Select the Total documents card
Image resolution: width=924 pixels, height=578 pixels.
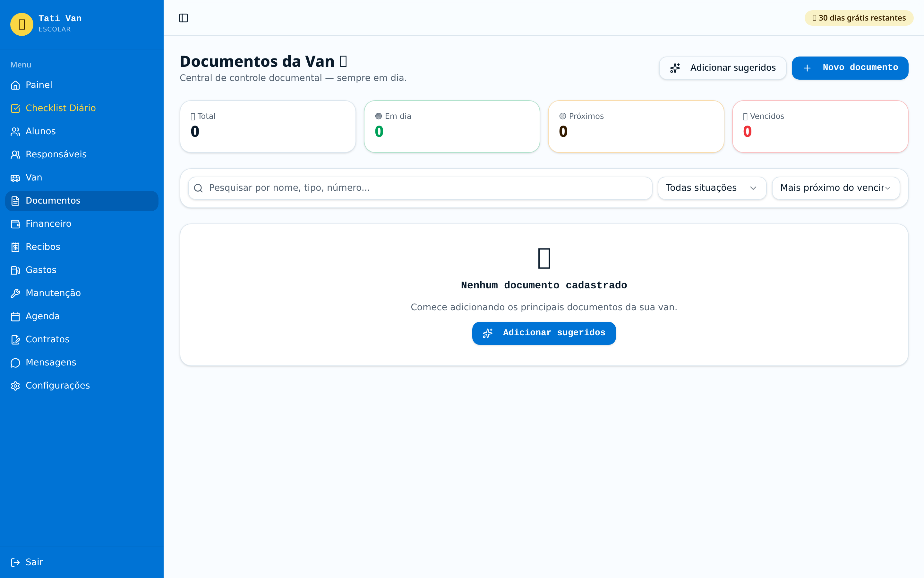click(268, 127)
